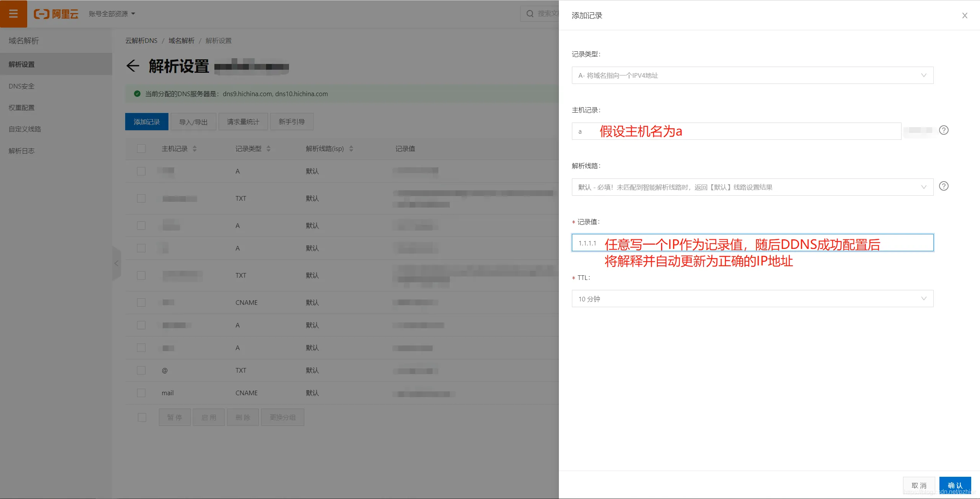980x499 pixels.
Task: Expand the 解析线路 dropdown
Action: pyautogui.click(x=752, y=187)
